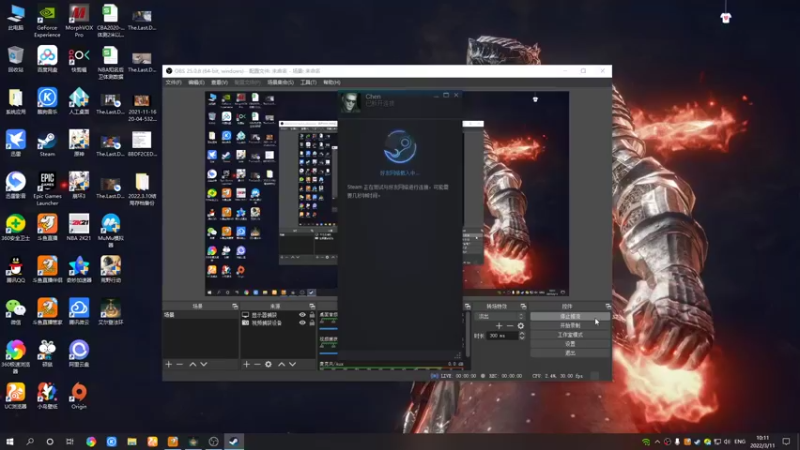Open NBA 2K21 desktop shortcut
The width and height of the screenshot is (800, 450).
[x=79, y=228]
